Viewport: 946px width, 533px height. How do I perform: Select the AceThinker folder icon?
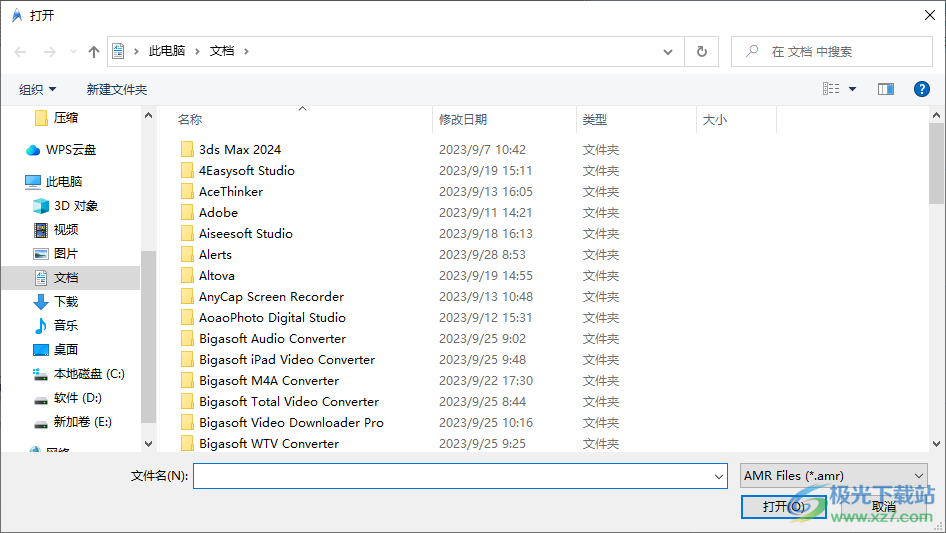[187, 191]
